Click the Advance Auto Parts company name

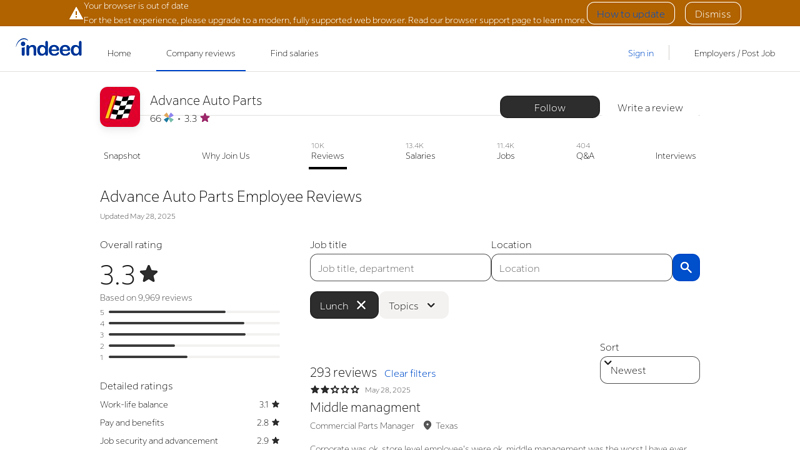(206, 100)
